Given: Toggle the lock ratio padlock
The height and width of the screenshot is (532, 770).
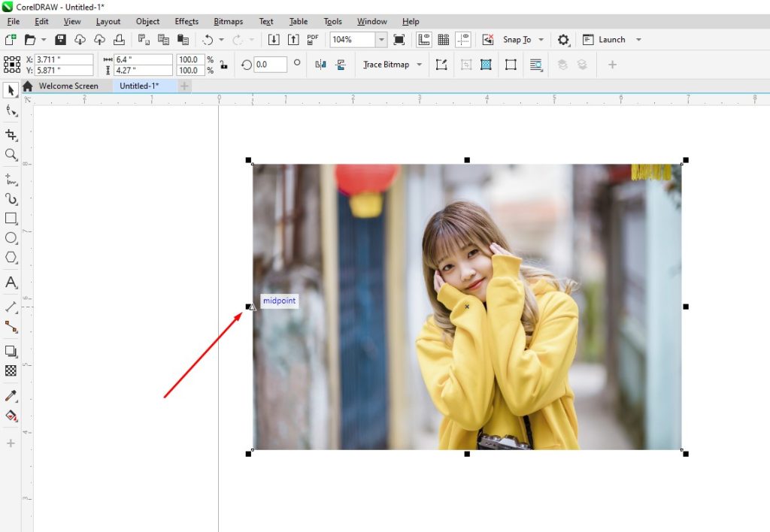Looking at the screenshot, I should pos(223,65).
